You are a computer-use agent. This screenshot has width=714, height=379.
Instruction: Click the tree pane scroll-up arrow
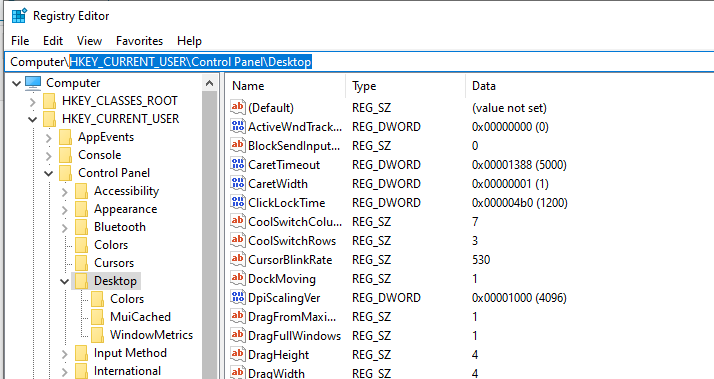pyautogui.click(x=209, y=83)
